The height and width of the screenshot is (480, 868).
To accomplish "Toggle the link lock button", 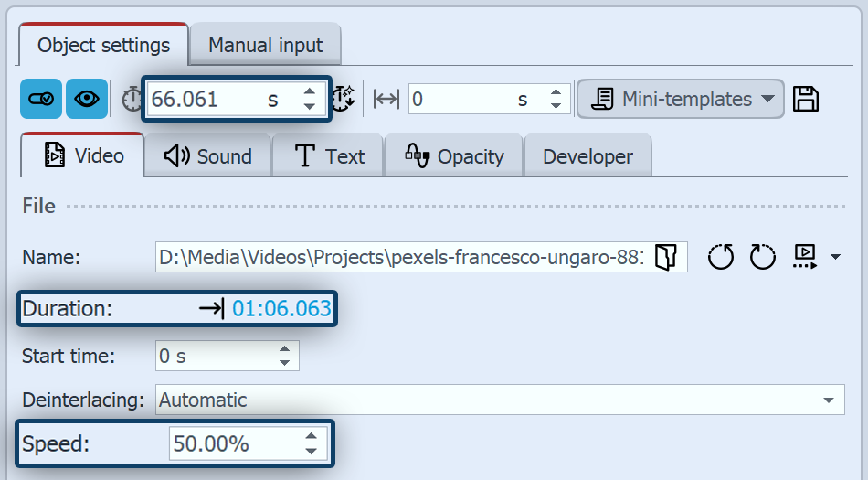I will [41, 99].
